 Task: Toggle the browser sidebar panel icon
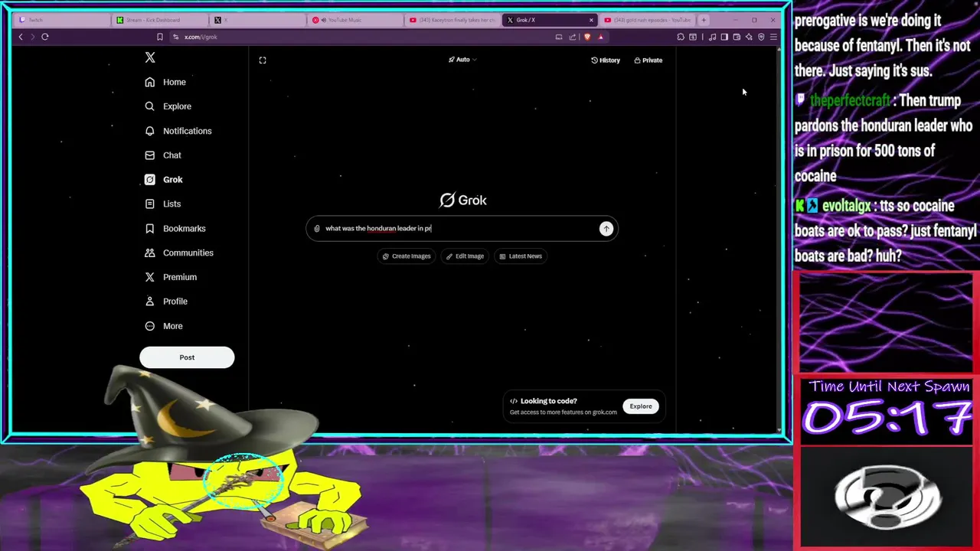(724, 37)
